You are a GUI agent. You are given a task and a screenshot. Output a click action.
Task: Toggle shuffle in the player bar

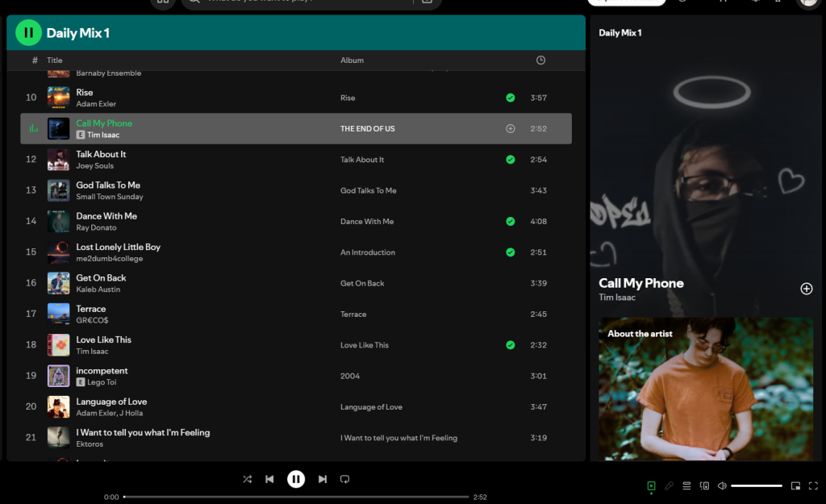[x=247, y=479]
